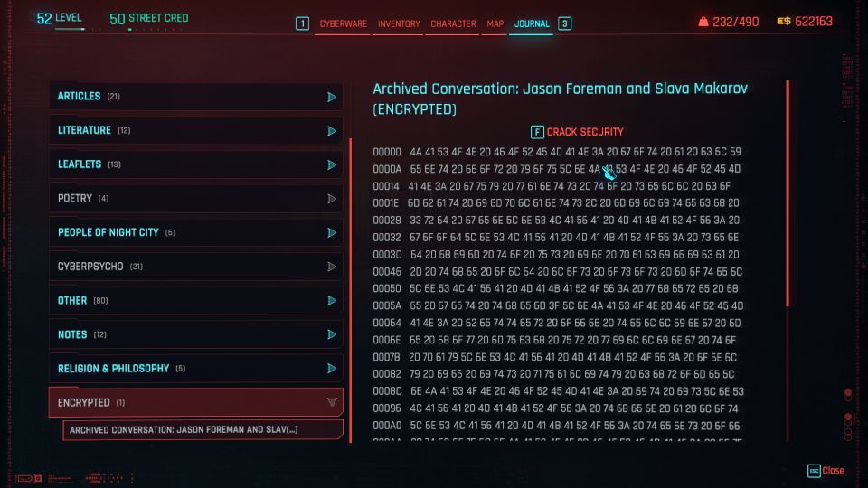
Task: Activate Crack Security
Action: [585, 132]
